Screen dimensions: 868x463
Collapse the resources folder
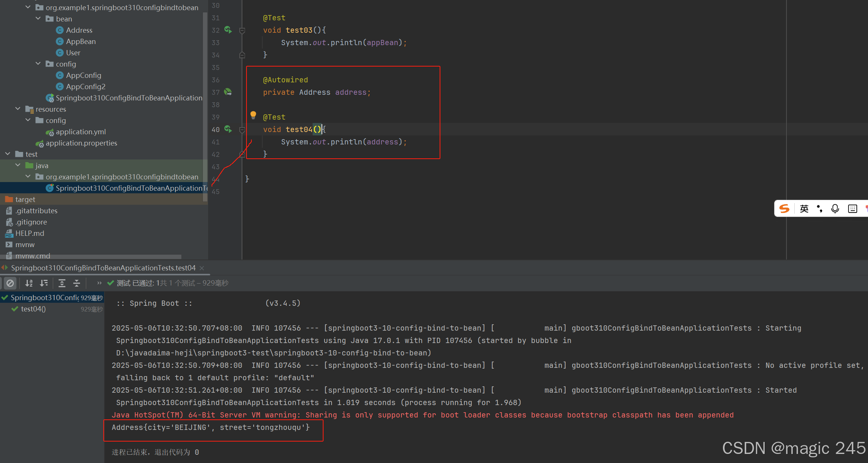[18, 109]
